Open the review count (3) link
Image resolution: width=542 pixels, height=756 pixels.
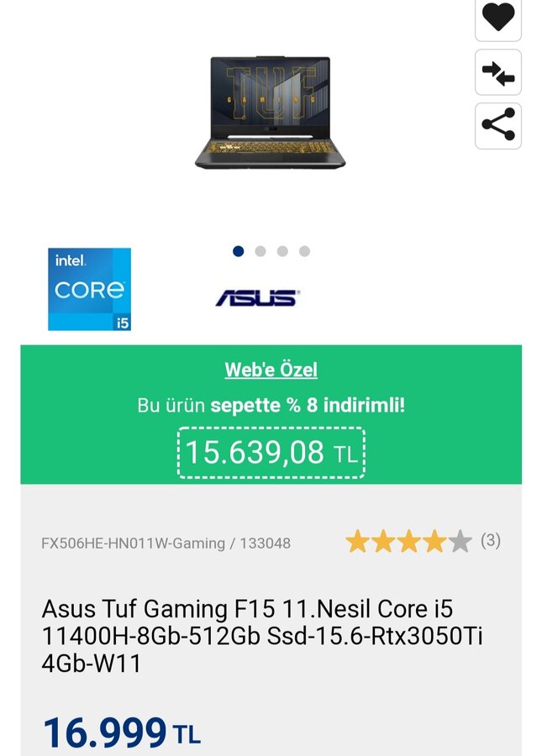[x=491, y=540]
